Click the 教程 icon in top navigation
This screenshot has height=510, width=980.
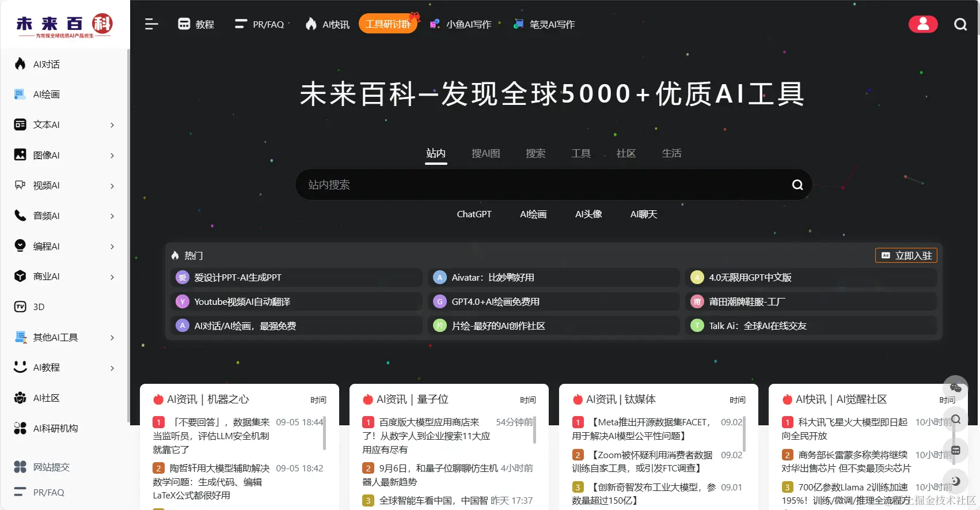(x=184, y=24)
